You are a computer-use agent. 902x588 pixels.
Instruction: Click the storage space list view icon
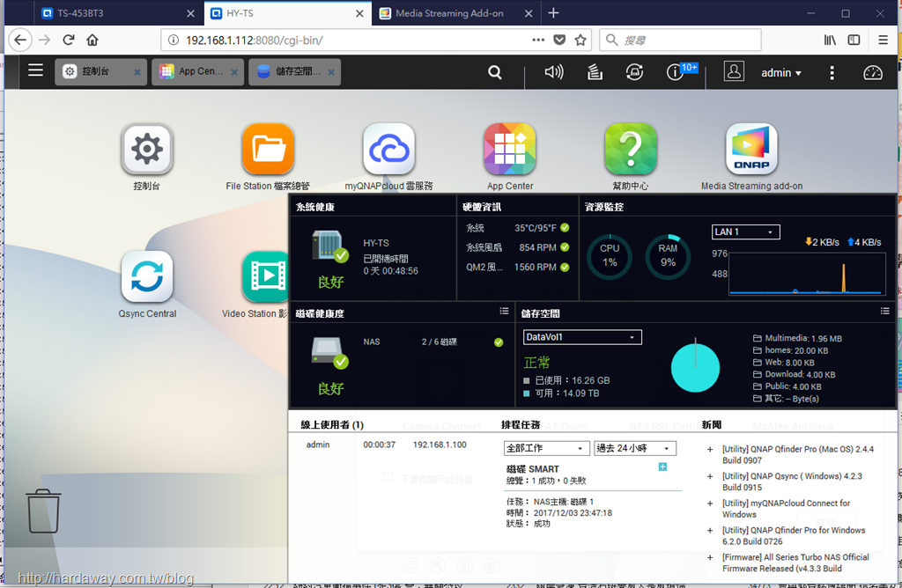[884, 311]
